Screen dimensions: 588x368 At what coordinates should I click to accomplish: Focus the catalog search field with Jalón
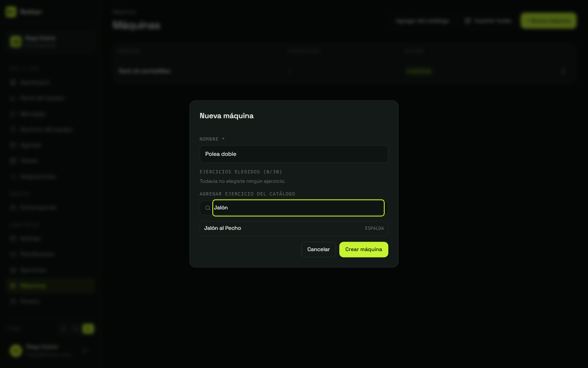click(298, 208)
